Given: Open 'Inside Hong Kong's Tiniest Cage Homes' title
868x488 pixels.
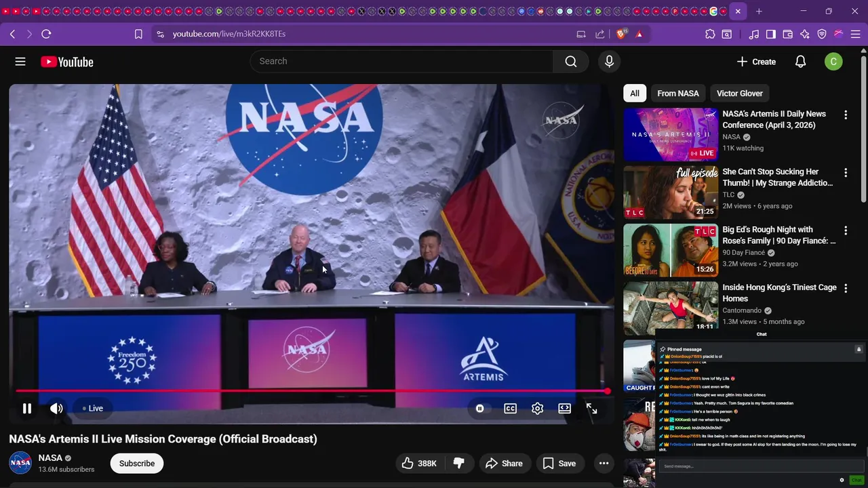Looking at the screenshot, I should 779,293.
